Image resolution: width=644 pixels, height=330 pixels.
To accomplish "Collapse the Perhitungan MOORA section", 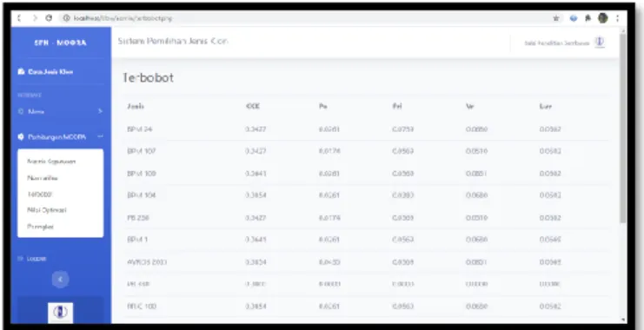I will pyautogui.click(x=100, y=137).
